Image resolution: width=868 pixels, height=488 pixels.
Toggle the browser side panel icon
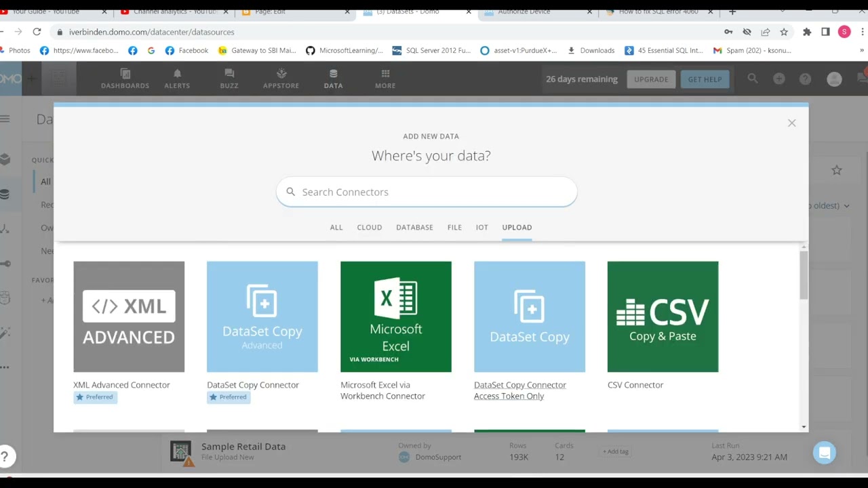click(x=825, y=32)
